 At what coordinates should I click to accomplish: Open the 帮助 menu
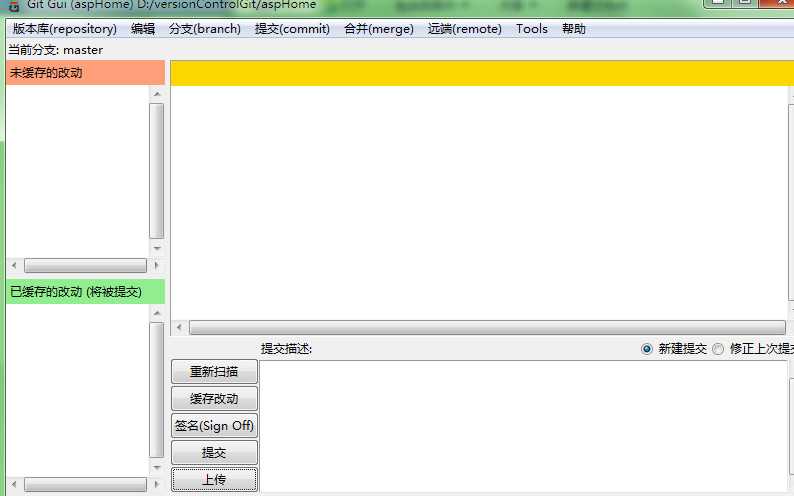coord(574,29)
